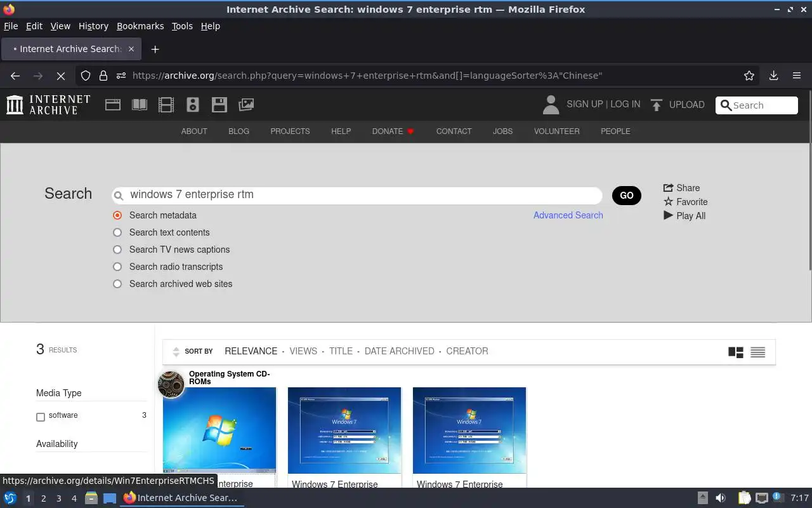Open the Internet Archive home logo
The width and height of the screenshot is (812, 508).
(48, 105)
